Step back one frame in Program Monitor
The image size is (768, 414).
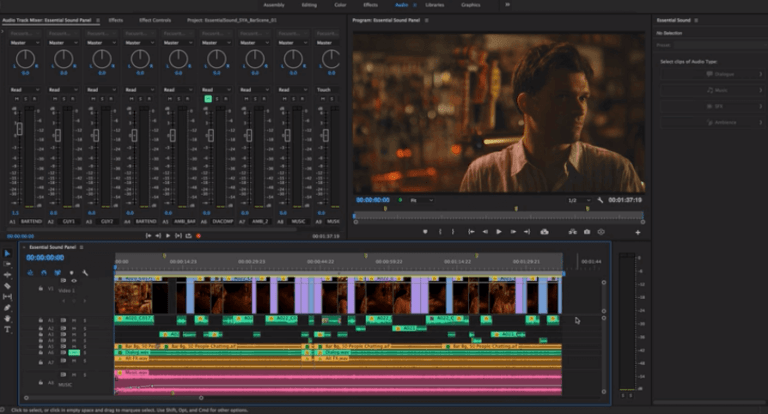tap(485, 232)
